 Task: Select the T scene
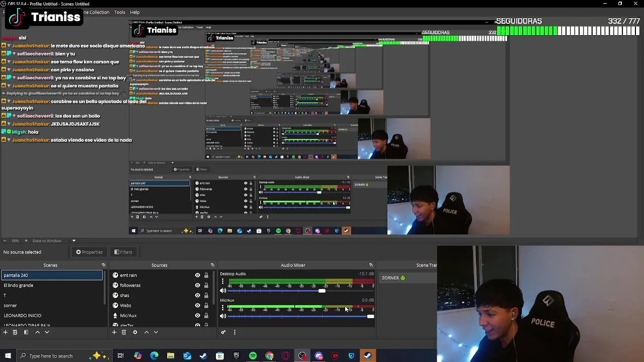point(52,296)
